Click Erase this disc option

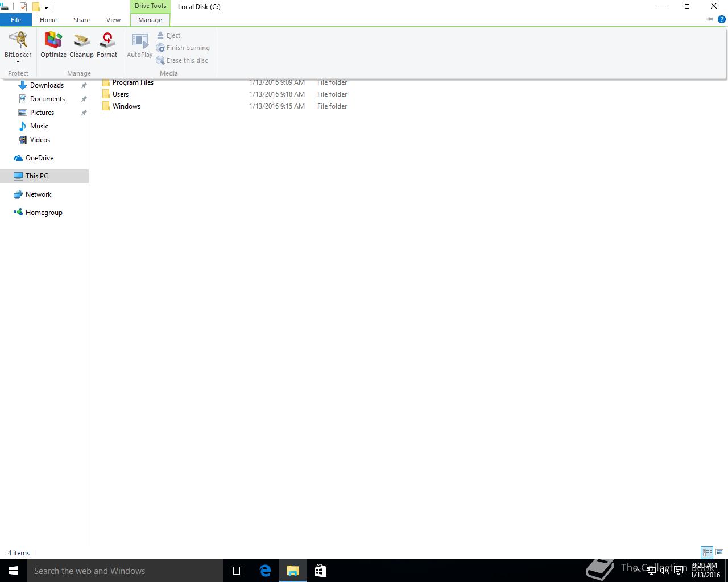[x=182, y=60]
